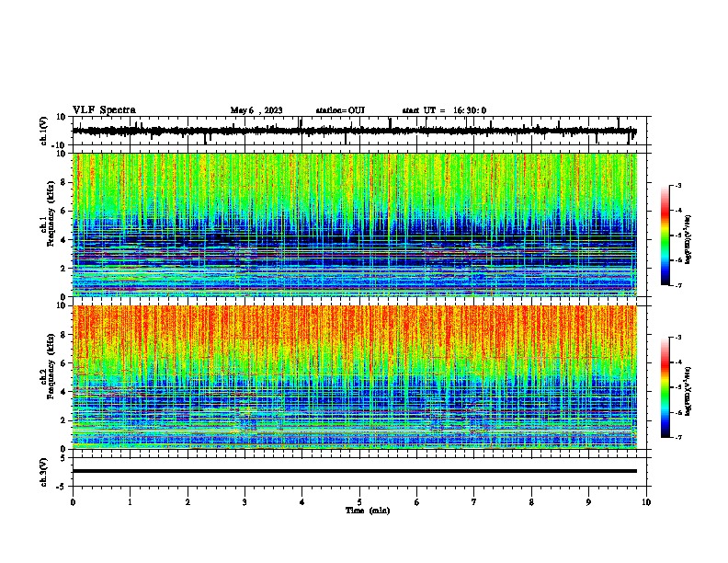Click time axis tick label "8"
The image size is (728, 563).
click(531, 502)
